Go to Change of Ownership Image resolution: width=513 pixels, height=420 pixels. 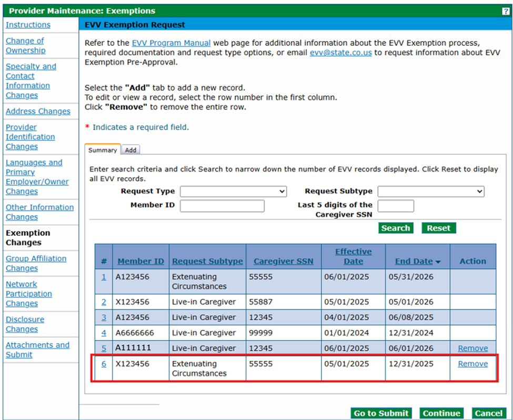(x=26, y=45)
